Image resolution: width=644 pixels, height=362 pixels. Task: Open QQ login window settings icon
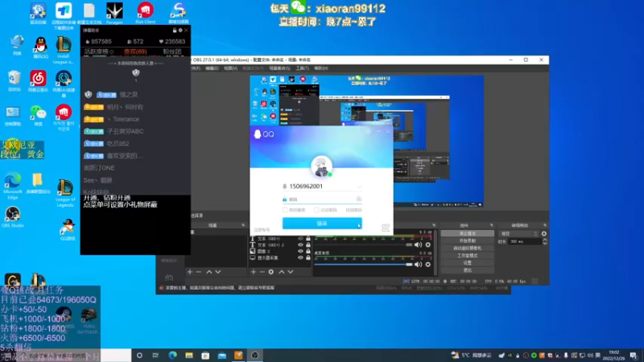[369, 131]
